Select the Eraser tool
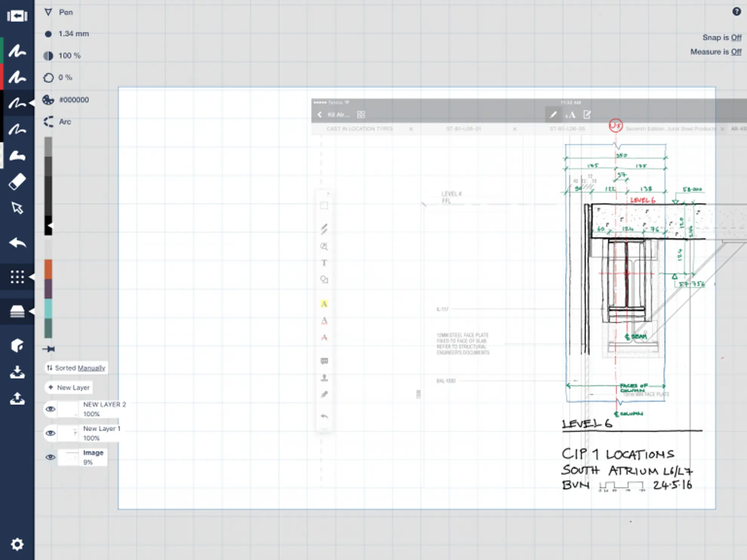This screenshot has width=747, height=560. click(17, 182)
